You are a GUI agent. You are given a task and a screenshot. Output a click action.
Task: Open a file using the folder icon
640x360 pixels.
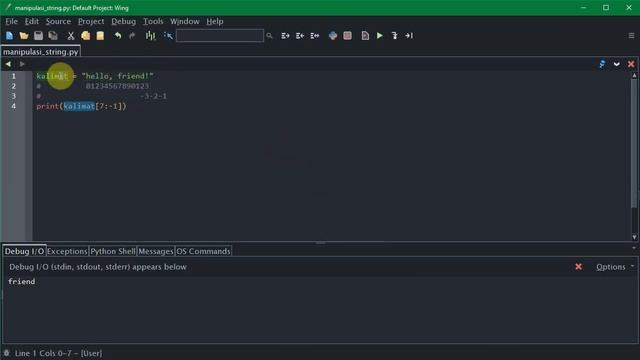click(x=24, y=36)
